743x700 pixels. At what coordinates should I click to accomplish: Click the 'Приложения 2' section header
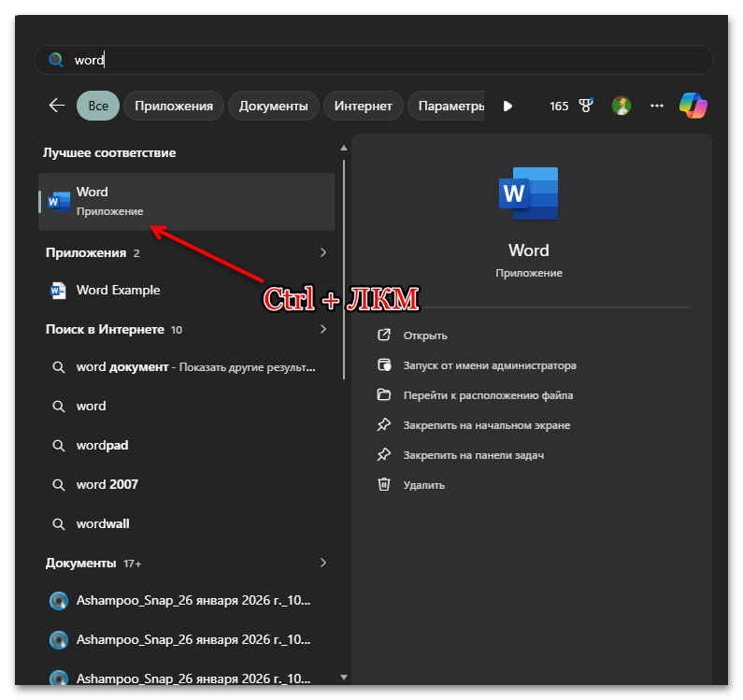click(93, 252)
